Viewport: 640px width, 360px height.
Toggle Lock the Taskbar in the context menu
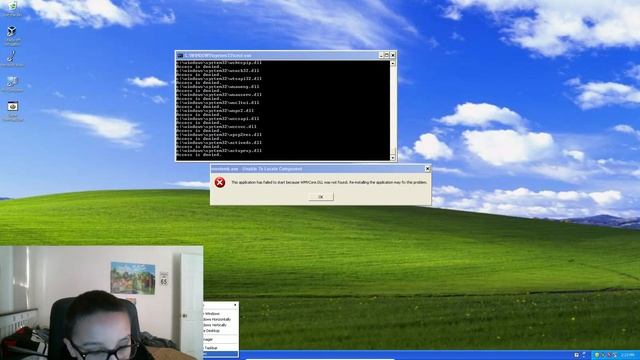pyautogui.click(x=220, y=348)
